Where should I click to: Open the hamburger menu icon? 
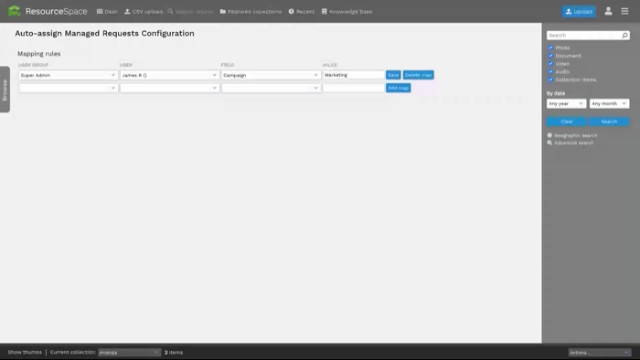coord(624,11)
